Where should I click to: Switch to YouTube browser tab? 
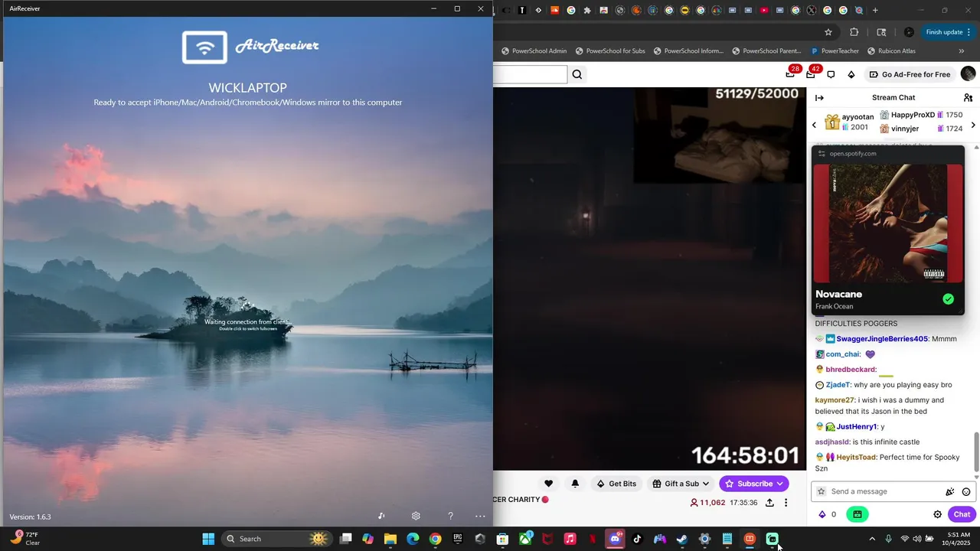pyautogui.click(x=763, y=10)
